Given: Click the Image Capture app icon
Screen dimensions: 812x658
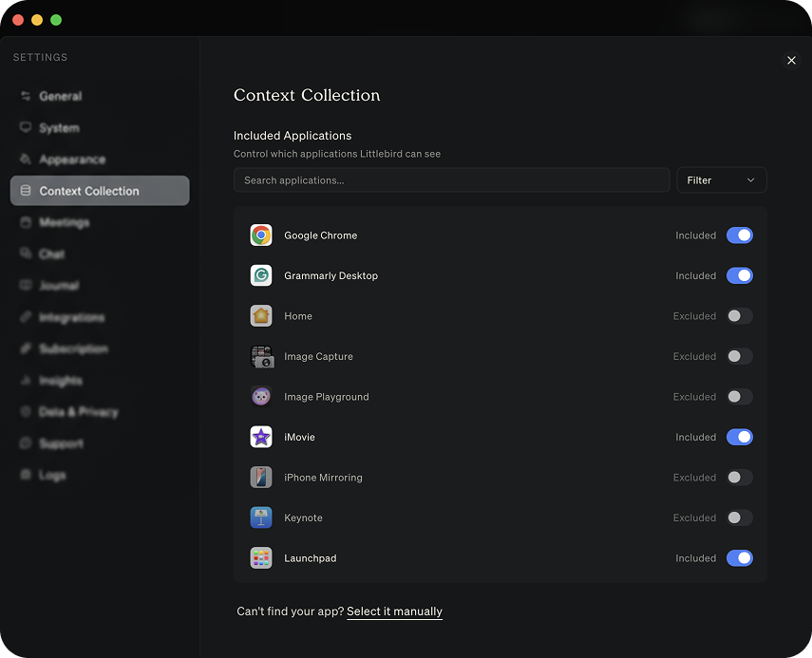Looking at the screenshot, I should pos(260,356).
